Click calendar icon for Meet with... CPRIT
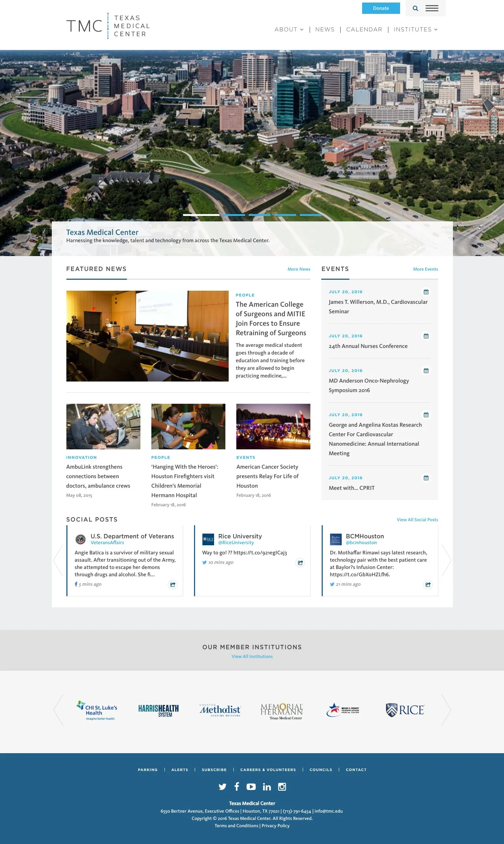The height and width of the screenshot is (844, 504). (426, 478)
